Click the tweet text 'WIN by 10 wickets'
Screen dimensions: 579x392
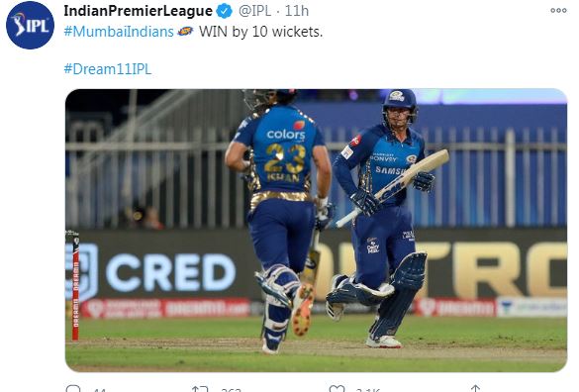[x=260, y=32]
